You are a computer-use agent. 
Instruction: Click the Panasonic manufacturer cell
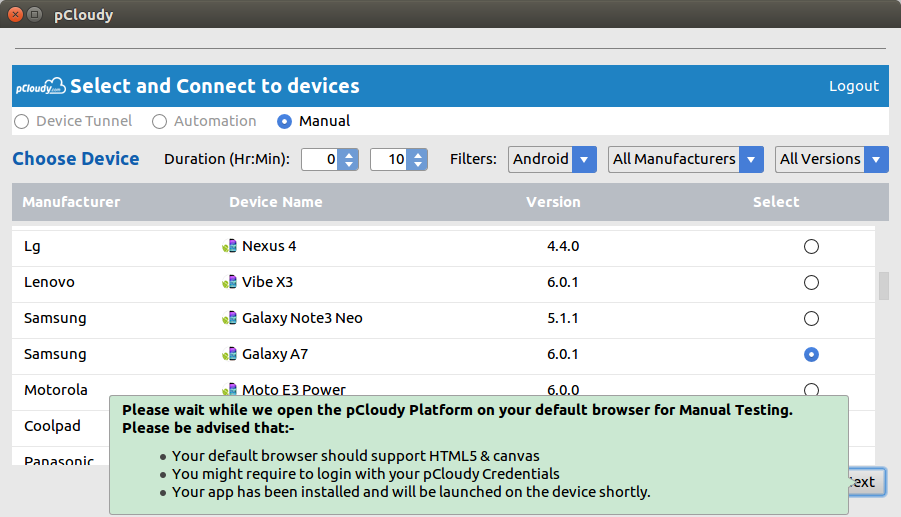tap(59, 460)
